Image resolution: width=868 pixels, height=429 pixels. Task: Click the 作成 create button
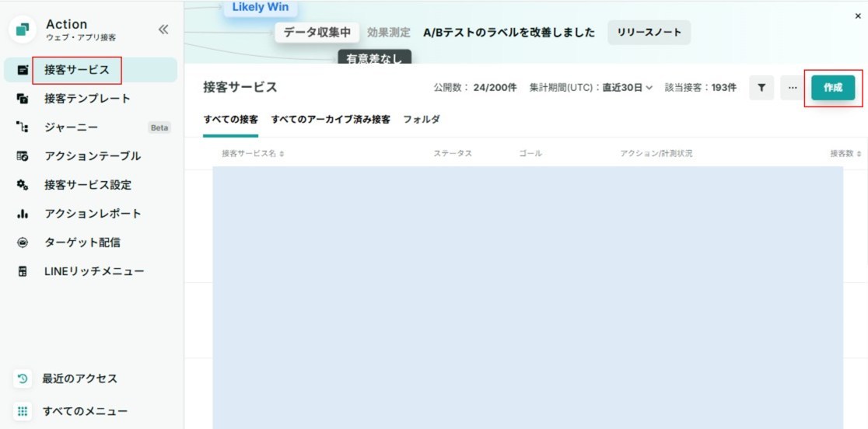click(833, 88)
